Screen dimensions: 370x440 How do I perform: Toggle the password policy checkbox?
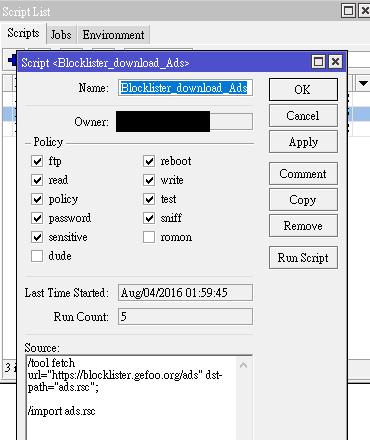pos(37,218)
